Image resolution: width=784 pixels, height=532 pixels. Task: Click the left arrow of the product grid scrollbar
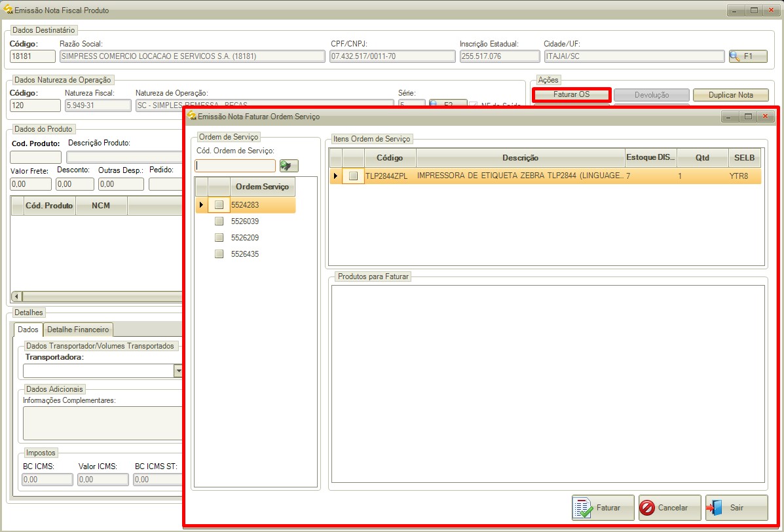click(x=16, y=297)
